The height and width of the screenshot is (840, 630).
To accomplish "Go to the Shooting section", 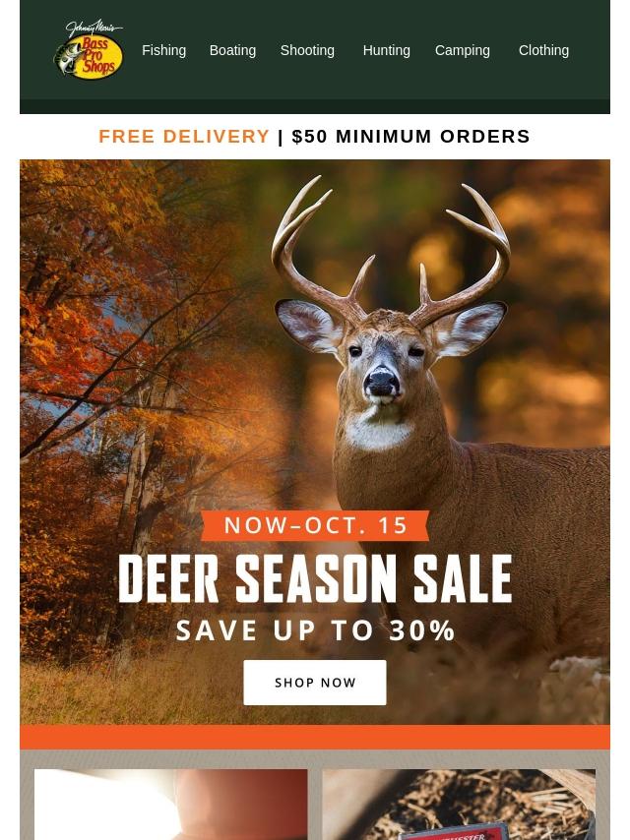I will click(x=307, y=50).
